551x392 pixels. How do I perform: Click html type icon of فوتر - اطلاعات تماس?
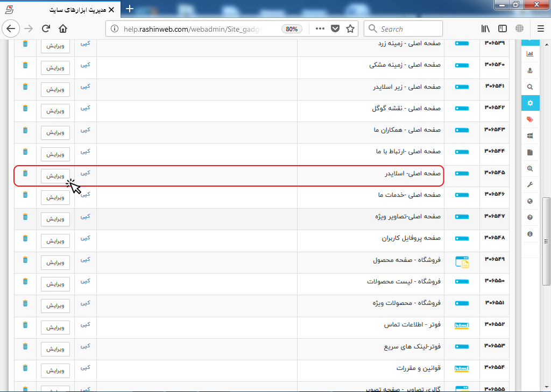click(462, 326)
